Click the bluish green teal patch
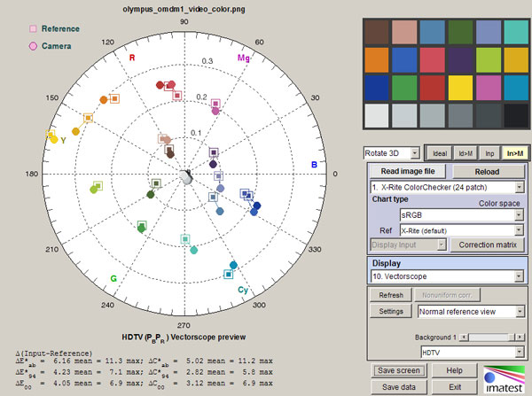The height and width of the screenshot is (396, 532). [x=516, y=32]
